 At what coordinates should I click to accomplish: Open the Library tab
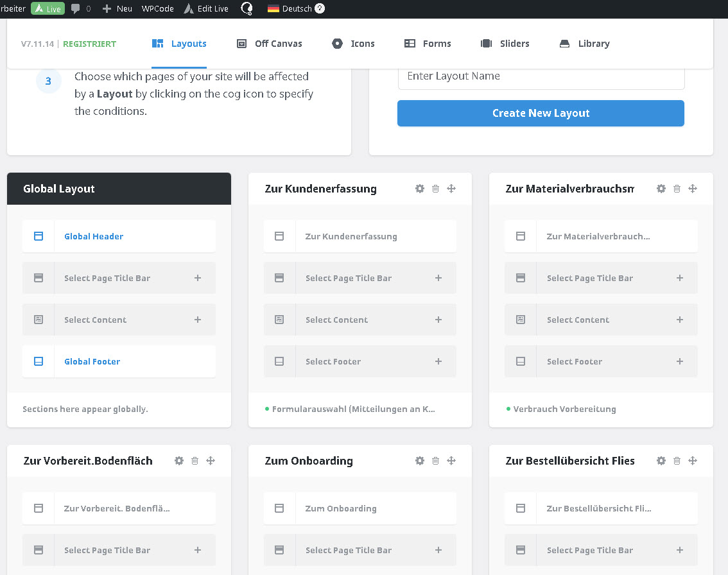tap(585, 44)
